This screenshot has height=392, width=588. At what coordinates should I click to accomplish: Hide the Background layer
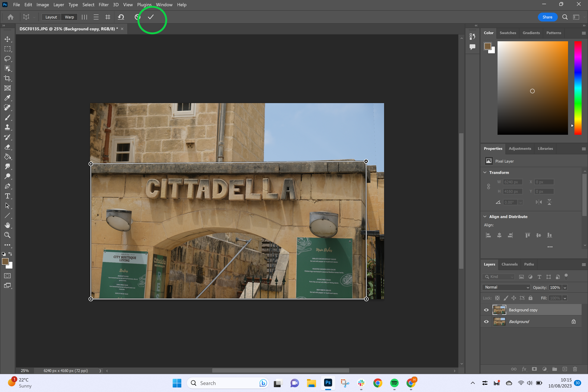pyautogui.click(x=486, y=322)
